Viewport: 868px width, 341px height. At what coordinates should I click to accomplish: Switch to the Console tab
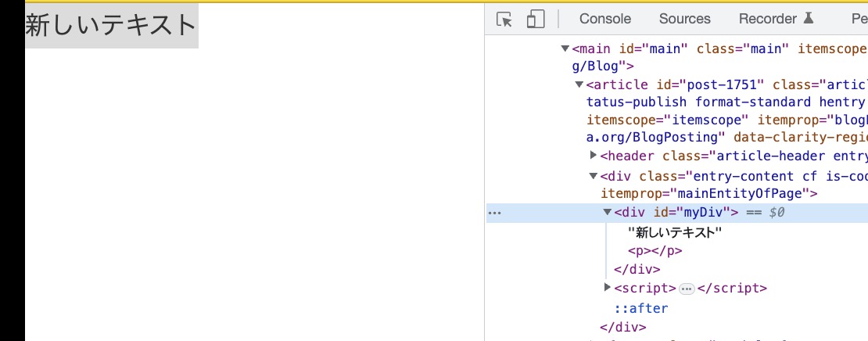(604, 19)
